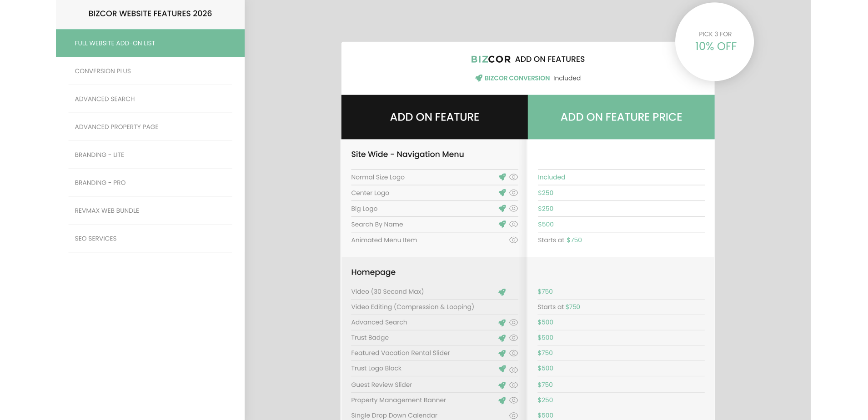
Task: Go to Branding - Pro section
Action: tap(150, 183)
